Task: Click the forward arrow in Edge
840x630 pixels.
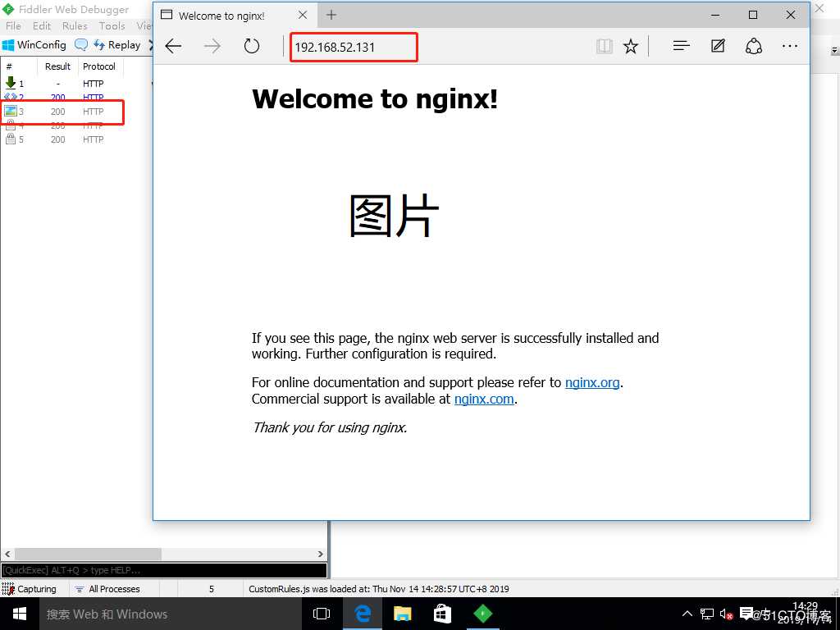Action: (x=212, y=46)
